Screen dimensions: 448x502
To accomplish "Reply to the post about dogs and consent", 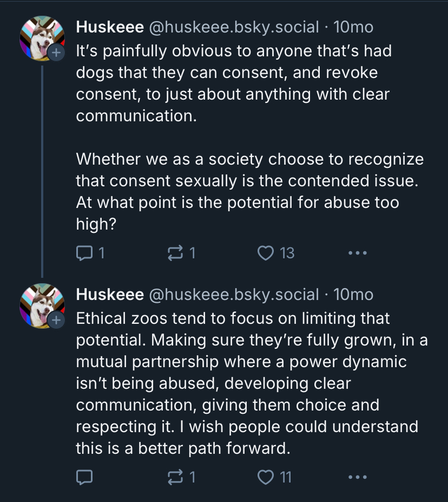I will pos(84,252).
